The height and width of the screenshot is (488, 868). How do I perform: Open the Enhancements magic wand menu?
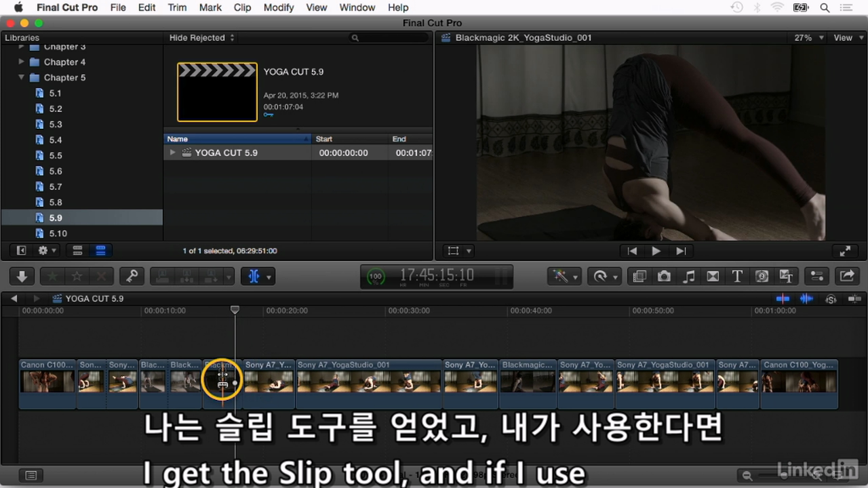coord(566,277)
